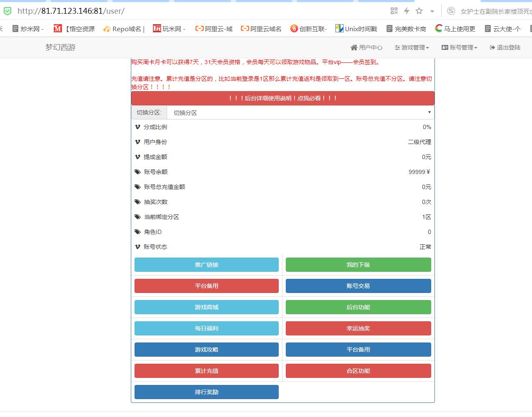Bookmark page with the star icon

(419, 11)
